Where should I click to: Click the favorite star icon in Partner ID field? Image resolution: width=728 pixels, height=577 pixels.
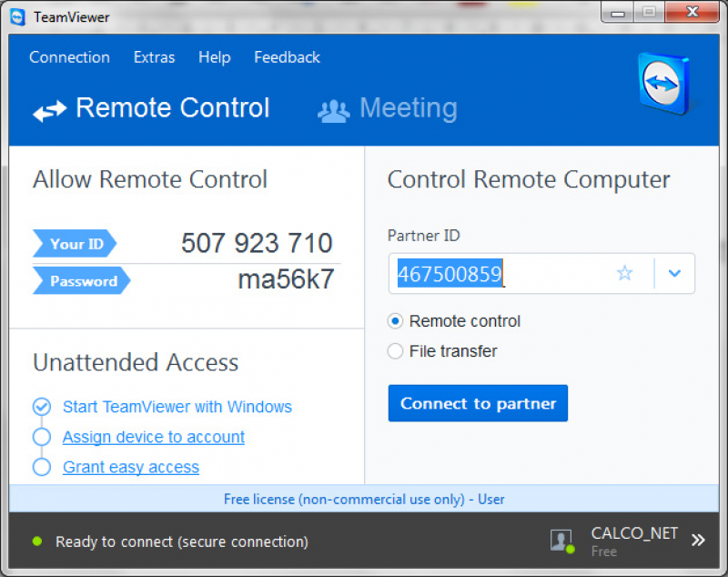(624, 273)
